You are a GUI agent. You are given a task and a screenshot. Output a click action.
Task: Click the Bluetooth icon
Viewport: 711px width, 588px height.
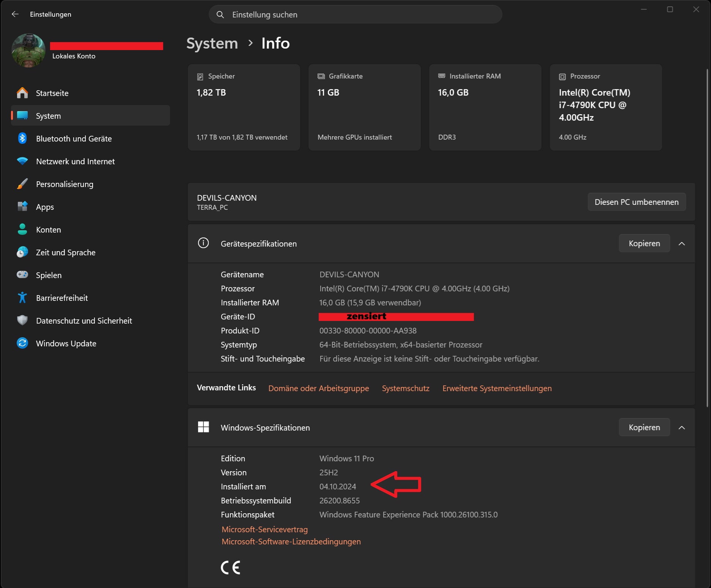(x=22, y=138)
